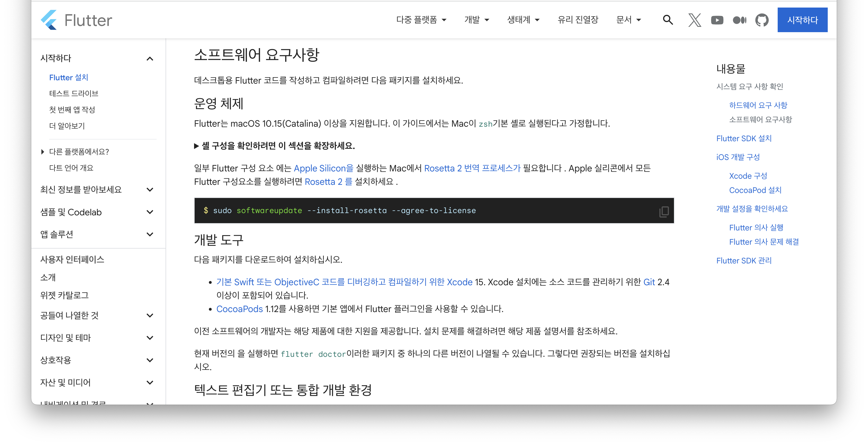Expand the shell configuration disclosure triangle
The height and width of the screenshot is (446, 868).
click(196, 146)
